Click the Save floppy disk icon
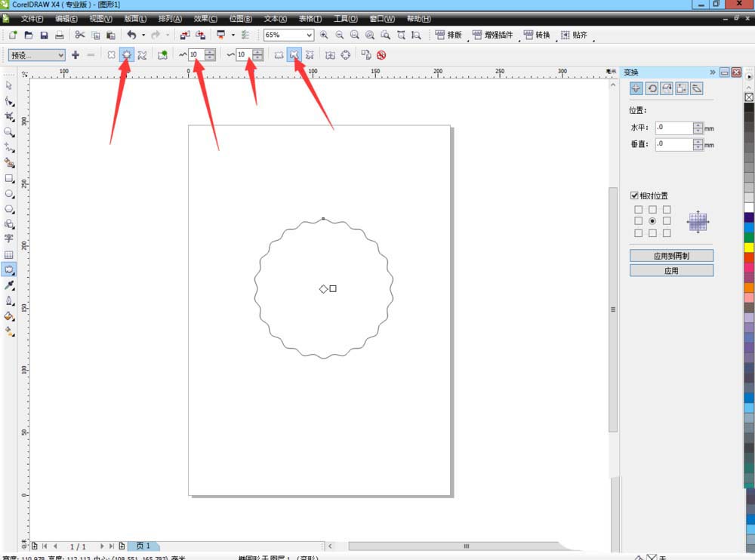The image size is (755, 560). point(44,35)
